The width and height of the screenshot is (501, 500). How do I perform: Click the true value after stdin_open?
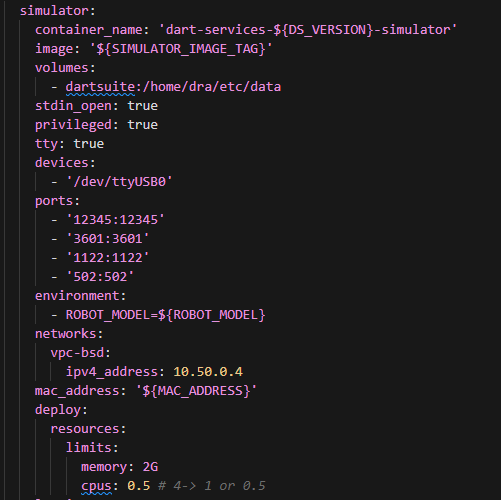142,106
